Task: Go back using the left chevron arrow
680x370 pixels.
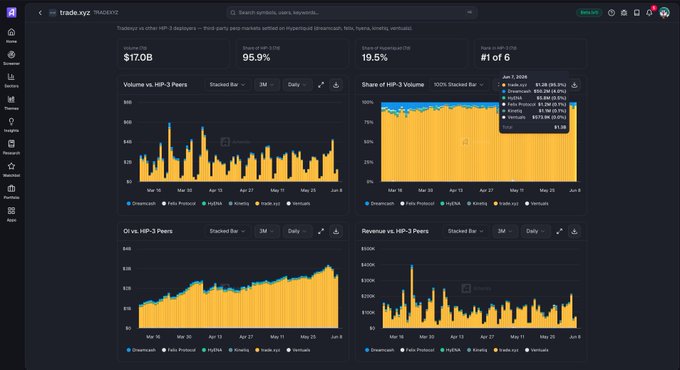Action: pyautogui.click(x=40, y=13)
